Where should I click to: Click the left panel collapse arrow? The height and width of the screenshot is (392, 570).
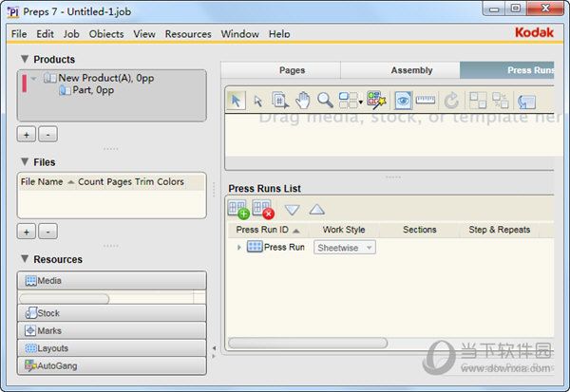coord(214,348)
